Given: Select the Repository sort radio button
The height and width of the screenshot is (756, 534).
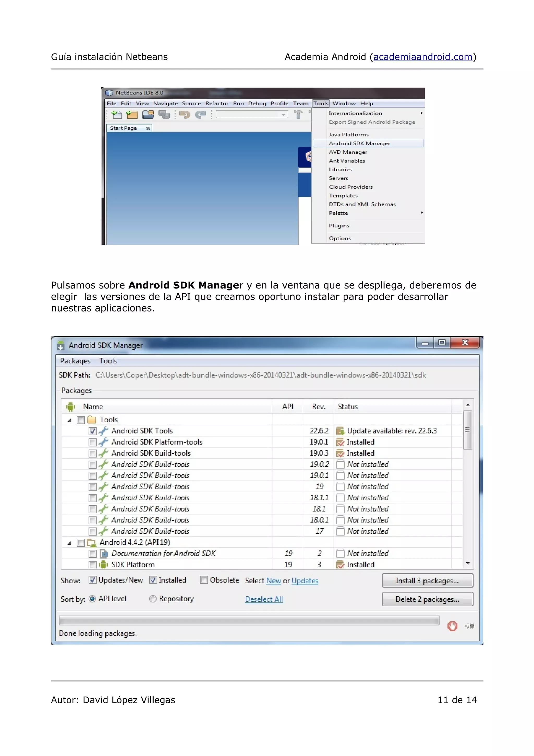Looking at the screenshot, I should pos(153,599).
